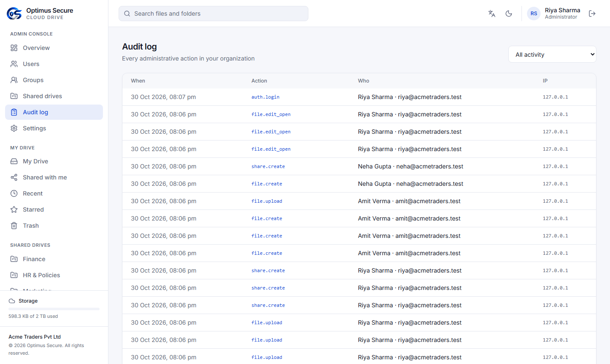Open the HR & Policies drive

(54, 275)
